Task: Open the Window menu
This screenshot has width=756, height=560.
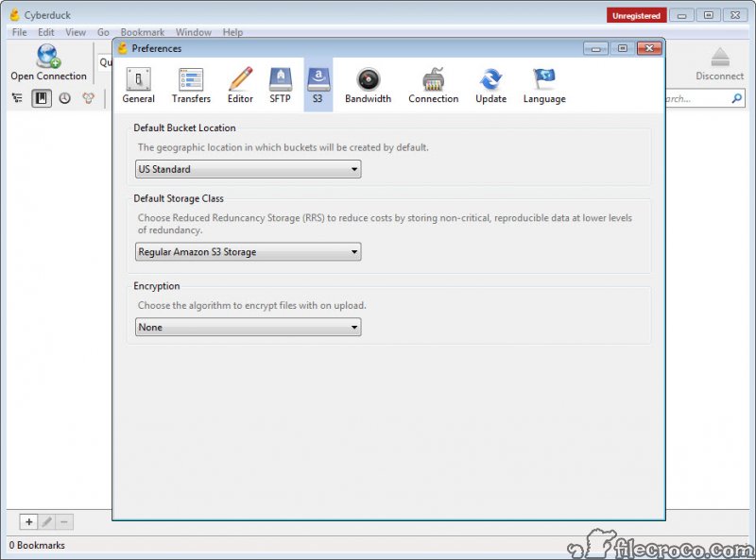Action: [194, 32]
